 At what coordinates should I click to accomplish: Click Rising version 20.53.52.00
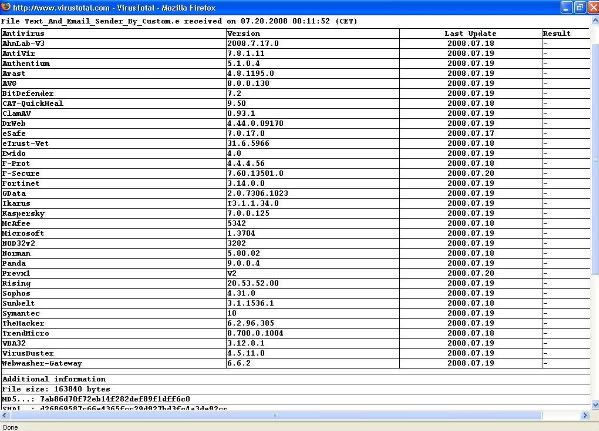(x=253, y=283)
